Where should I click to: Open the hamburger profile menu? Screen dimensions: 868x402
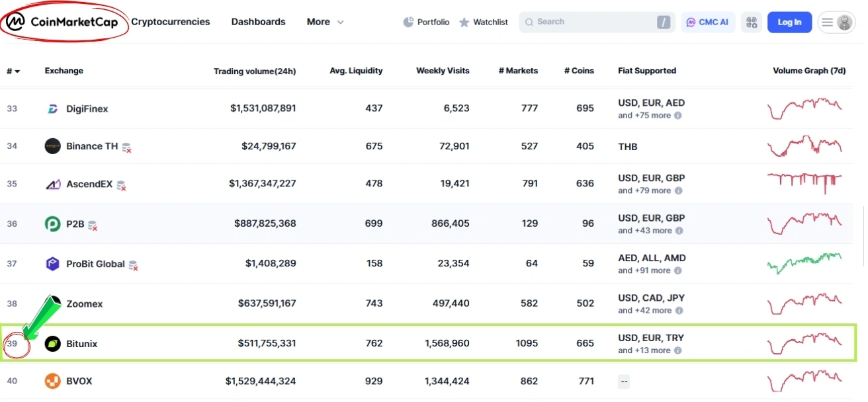tap(837, 22)
